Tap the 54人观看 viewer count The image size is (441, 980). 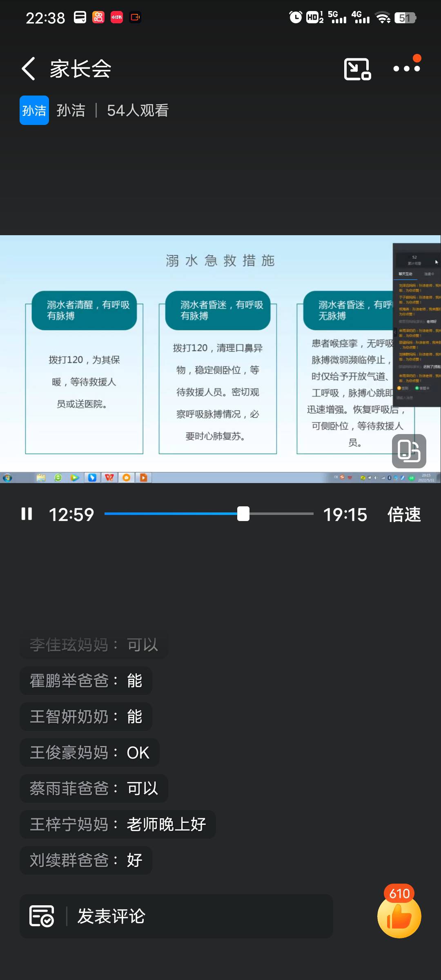(138, 110)
